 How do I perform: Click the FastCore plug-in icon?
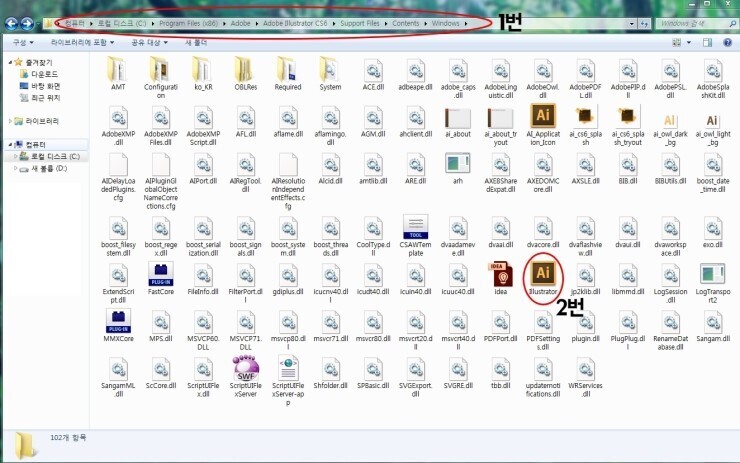[x=160, y=272]
